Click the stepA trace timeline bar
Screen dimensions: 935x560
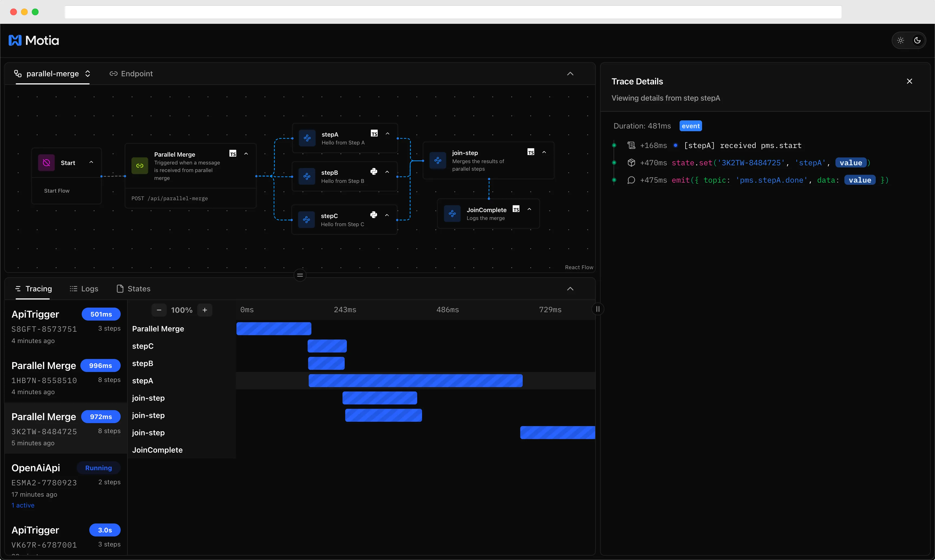415,381
